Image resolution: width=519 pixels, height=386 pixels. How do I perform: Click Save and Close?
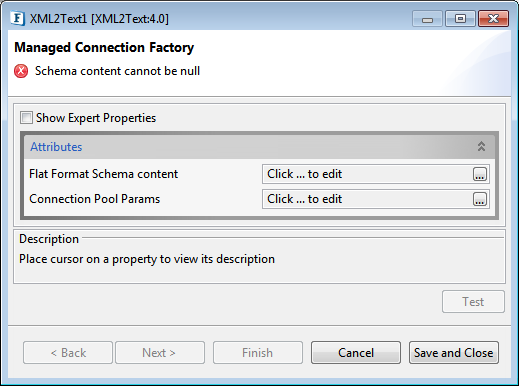(x=454, y=353)
